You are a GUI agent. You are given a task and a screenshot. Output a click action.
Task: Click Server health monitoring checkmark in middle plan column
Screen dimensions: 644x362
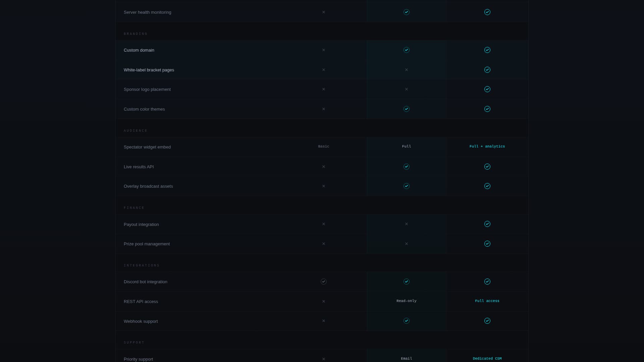[x=407, y=12]
